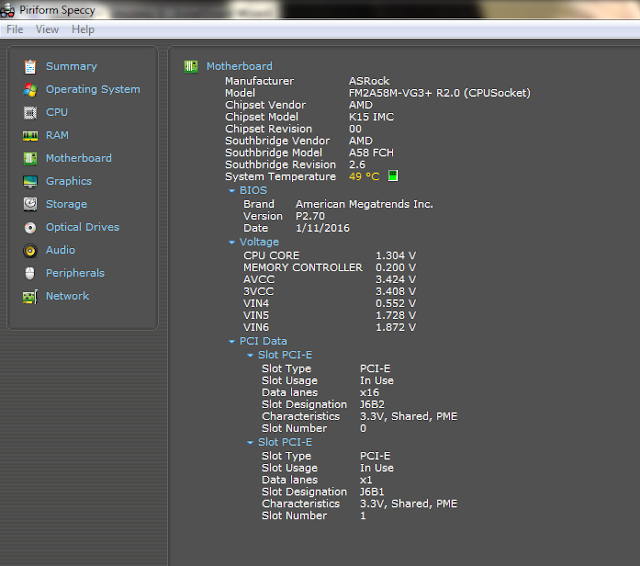Click the Motherboard heading in main panel

pyautogui.click(x=239, y=66)
